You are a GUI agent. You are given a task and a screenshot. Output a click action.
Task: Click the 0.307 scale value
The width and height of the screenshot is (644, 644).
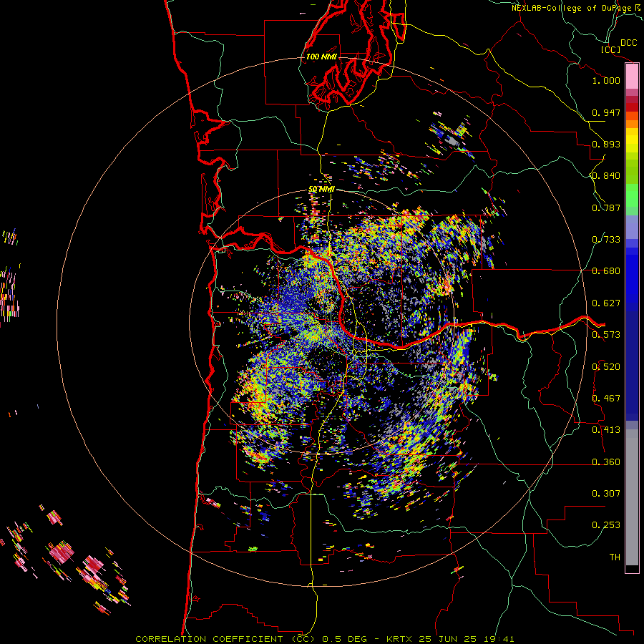tap(606, 494)
